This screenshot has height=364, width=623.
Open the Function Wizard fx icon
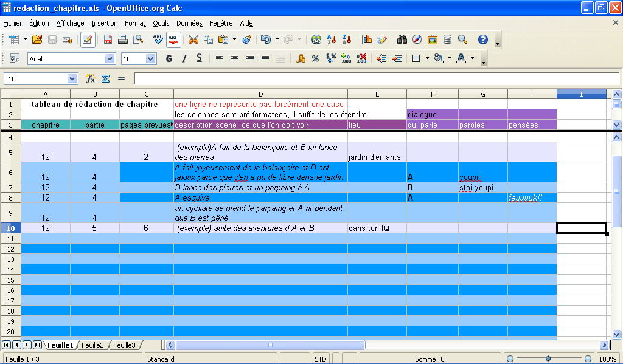(91, 78)
